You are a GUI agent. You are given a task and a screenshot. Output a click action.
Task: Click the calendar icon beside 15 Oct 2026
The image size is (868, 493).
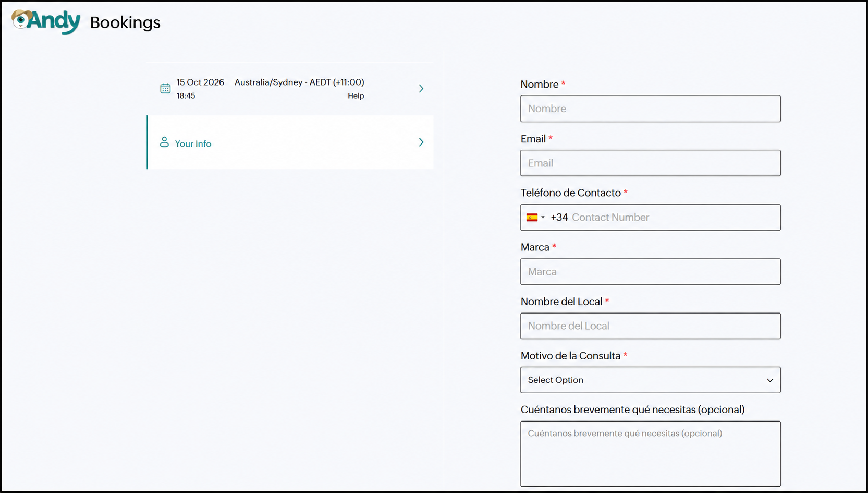pos(165,89)
